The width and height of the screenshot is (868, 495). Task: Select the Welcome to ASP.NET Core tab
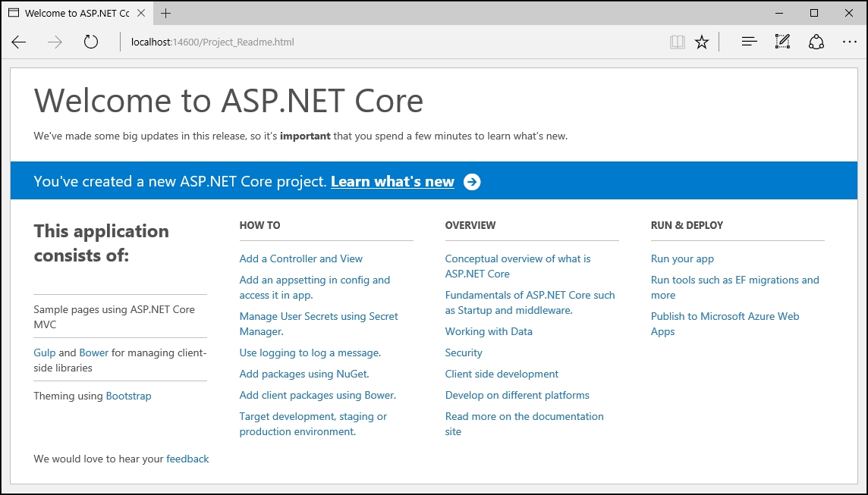[x=77, y=14]
